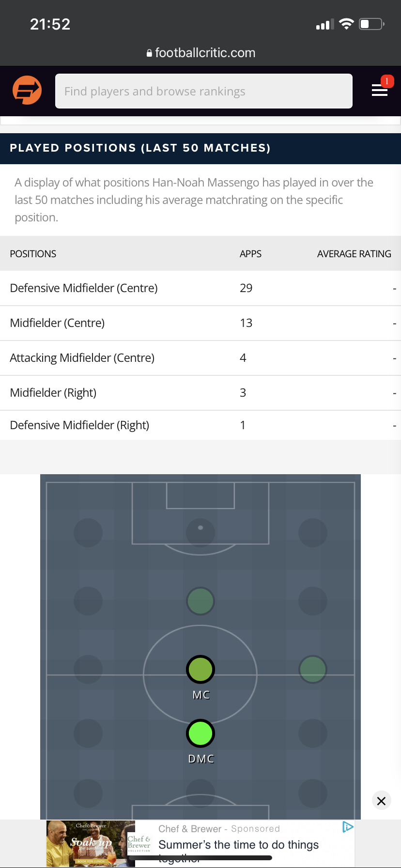Click the AdChoices icon on the banner
The width and height of the screenshot is (401, 868).
click(x=347, y=827)
